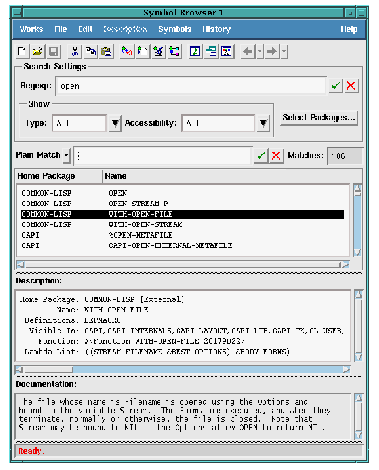This screenshot has width=379, height=470.
Task: Confirm the Regexp search with green check
Action: tap(335, 86)
